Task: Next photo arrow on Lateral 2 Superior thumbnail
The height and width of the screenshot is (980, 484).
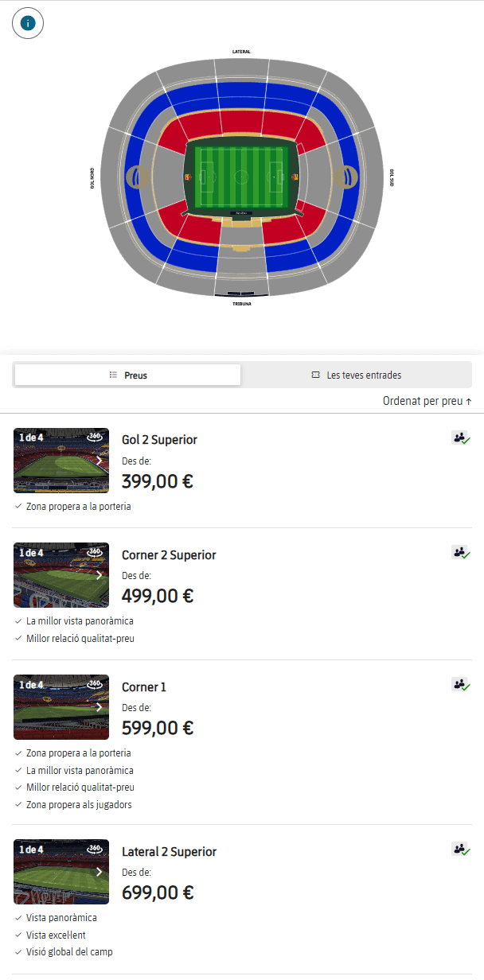Action: 99,872
